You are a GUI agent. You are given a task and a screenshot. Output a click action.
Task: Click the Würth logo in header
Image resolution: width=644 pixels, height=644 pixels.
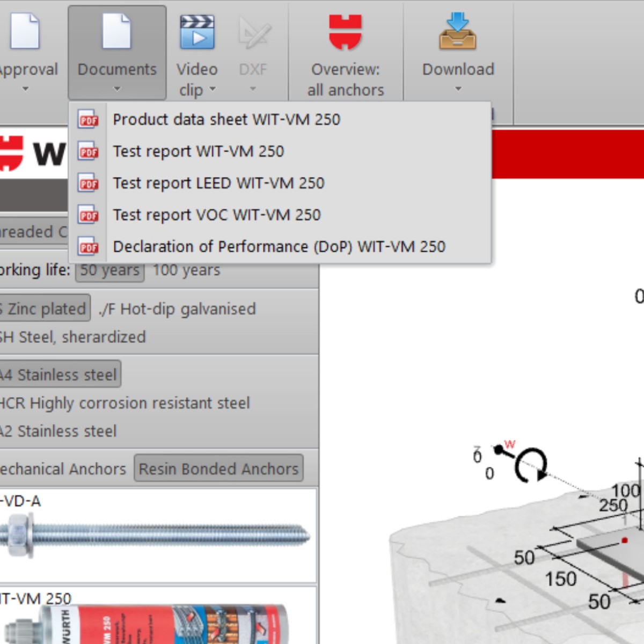click(32, 154)
